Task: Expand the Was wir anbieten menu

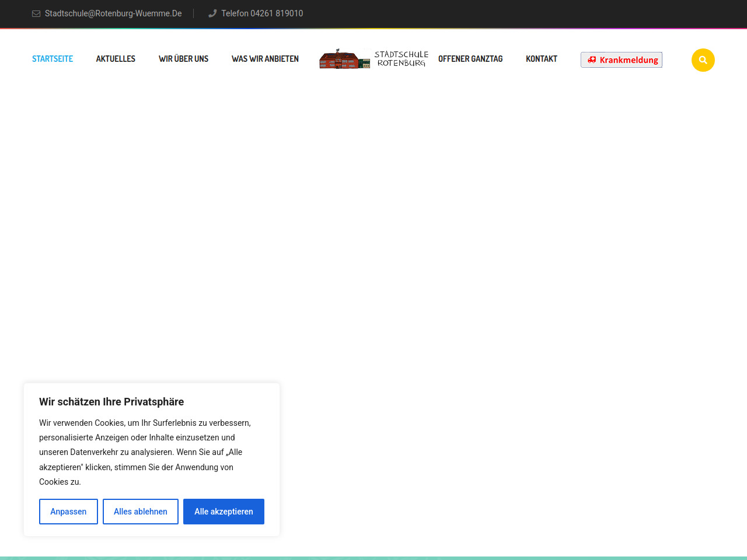Action: point(265,59)
